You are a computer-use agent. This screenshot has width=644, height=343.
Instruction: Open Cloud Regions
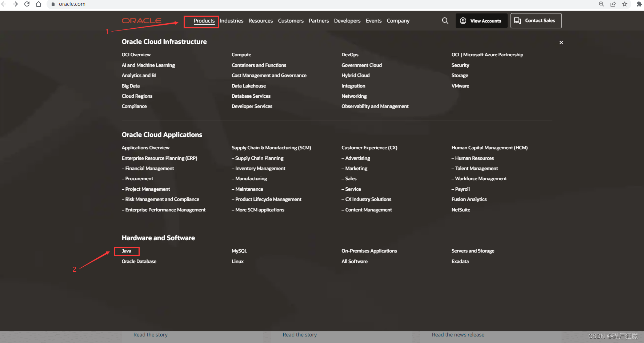(137, 96)
